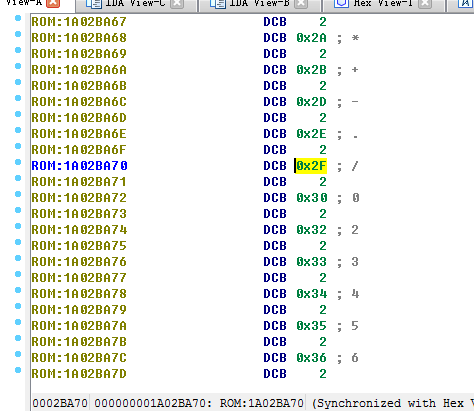
Task: Toggle breakpoint dot at ROM:1A02BA6D
Action: coord(18,114)
